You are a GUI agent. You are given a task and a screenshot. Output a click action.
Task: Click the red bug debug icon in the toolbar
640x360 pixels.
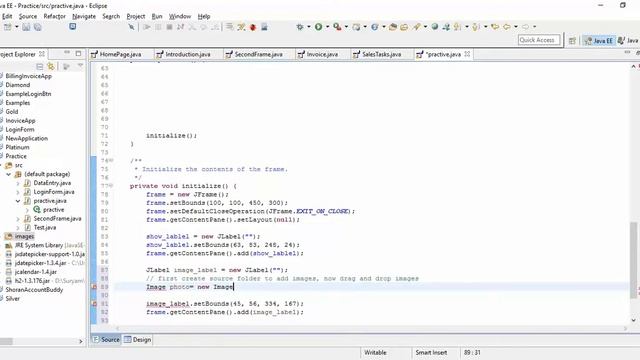253,27
